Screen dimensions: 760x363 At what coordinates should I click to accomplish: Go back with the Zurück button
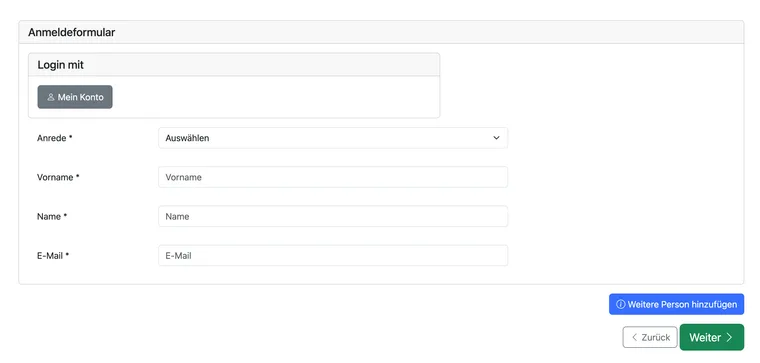(x=650, y=337)
